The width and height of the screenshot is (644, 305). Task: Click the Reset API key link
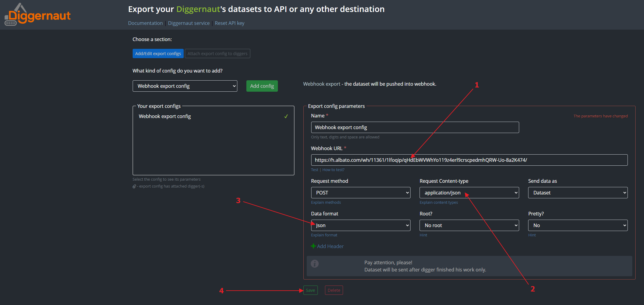230,23
